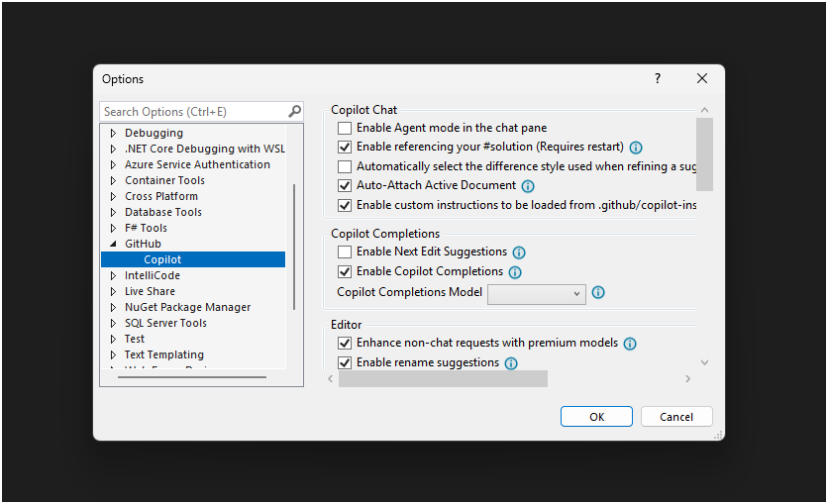The image size is (828, 504).
Task: Expand the Debugging tree node
Action: click(113, 133)
